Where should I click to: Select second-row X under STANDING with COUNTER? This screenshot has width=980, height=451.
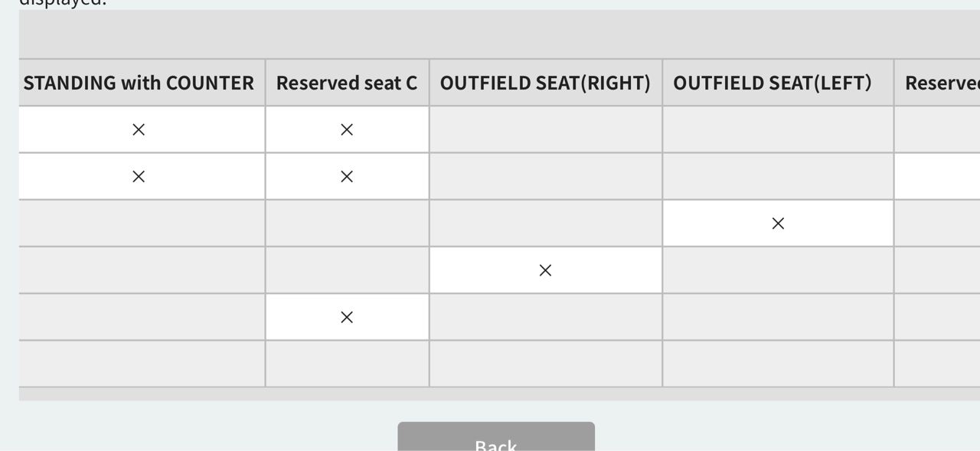[139, 176]
